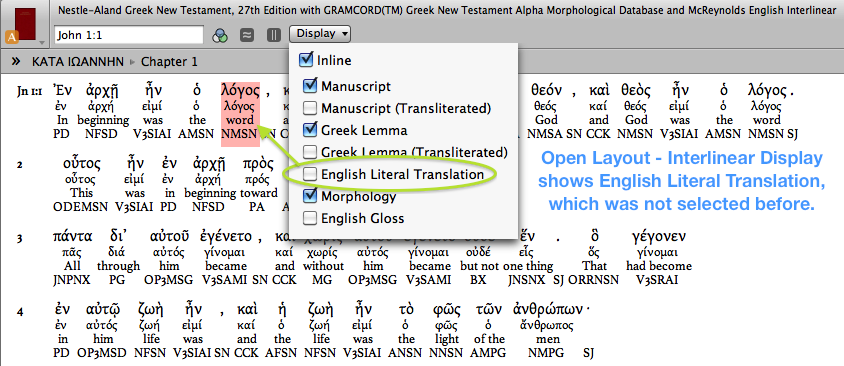The height and width of the screenshot is (366, 844).
Task: Click the manuscript word ἀνθρώπων
Action: 549,309
